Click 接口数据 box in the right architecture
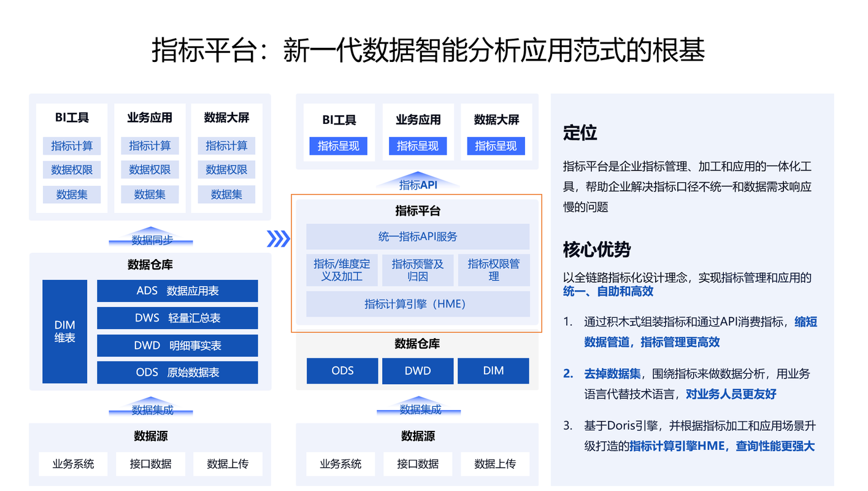This screenshot has width=868, height=491. pyautogui.click(x=418, y=464)
